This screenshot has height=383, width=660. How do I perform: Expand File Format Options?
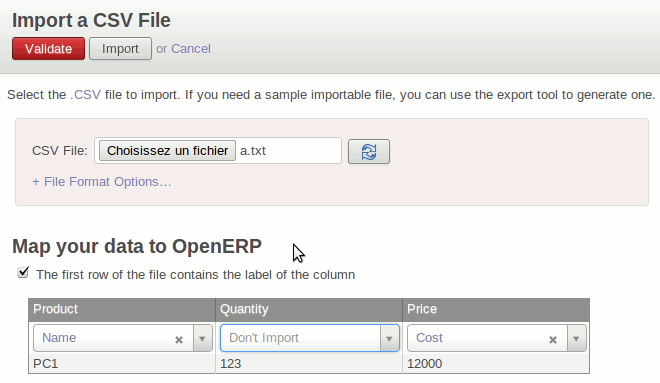[101, 182]
